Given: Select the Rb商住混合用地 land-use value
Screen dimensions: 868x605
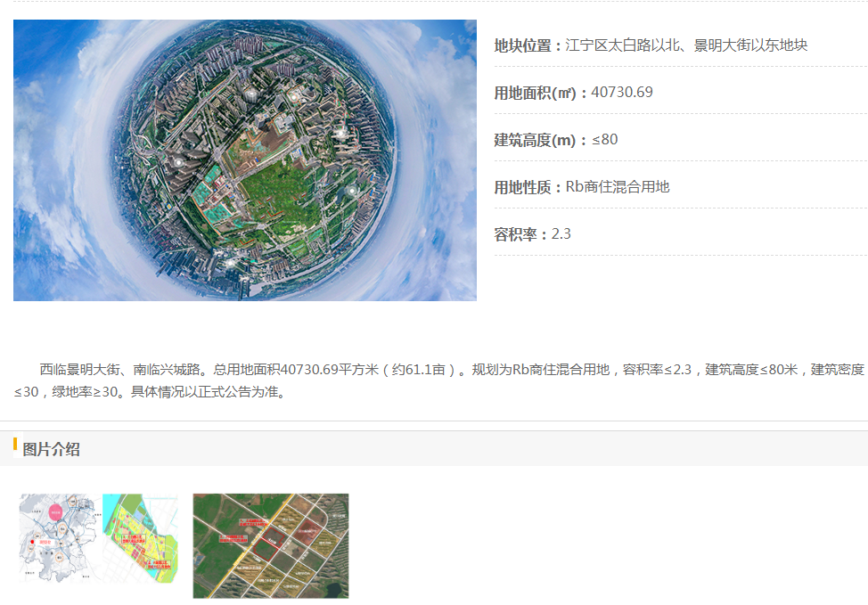Looking at the screenshot, I should [618, 187].
